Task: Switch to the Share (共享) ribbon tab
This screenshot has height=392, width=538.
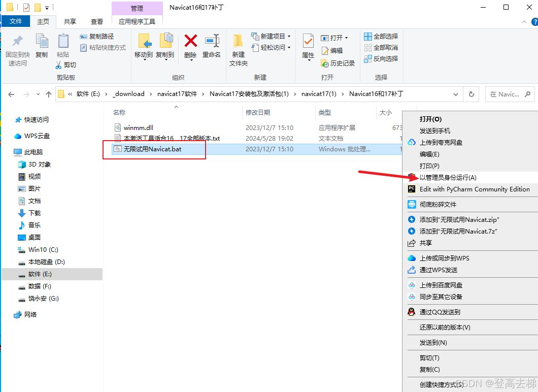Action: pos(70,22)
